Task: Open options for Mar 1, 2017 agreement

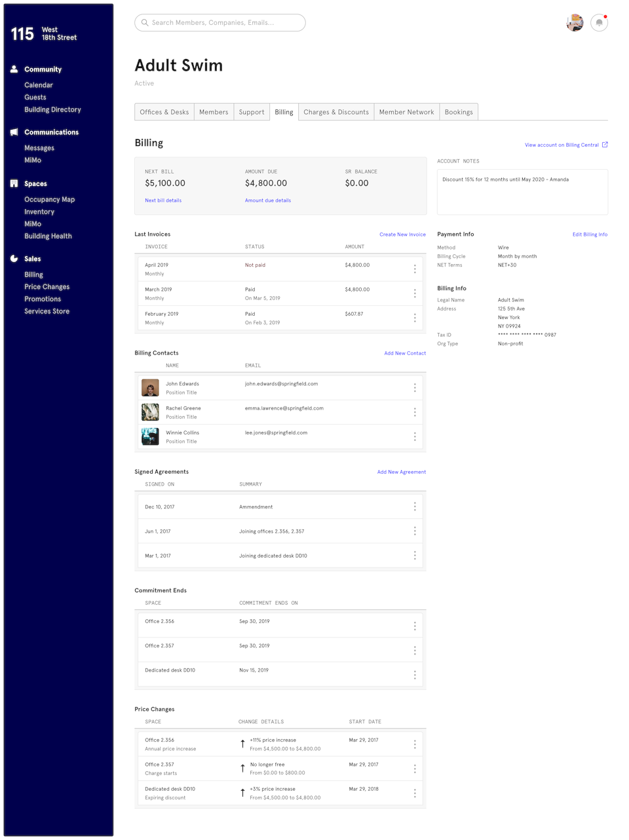Action: tap(415, 556)
